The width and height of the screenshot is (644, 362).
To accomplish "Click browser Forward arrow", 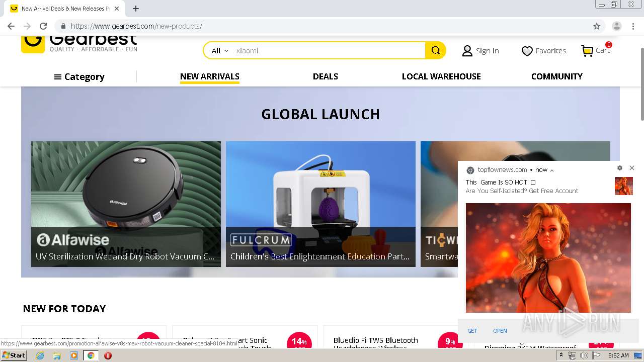I will pyautogui.click(x=27, y=26).
